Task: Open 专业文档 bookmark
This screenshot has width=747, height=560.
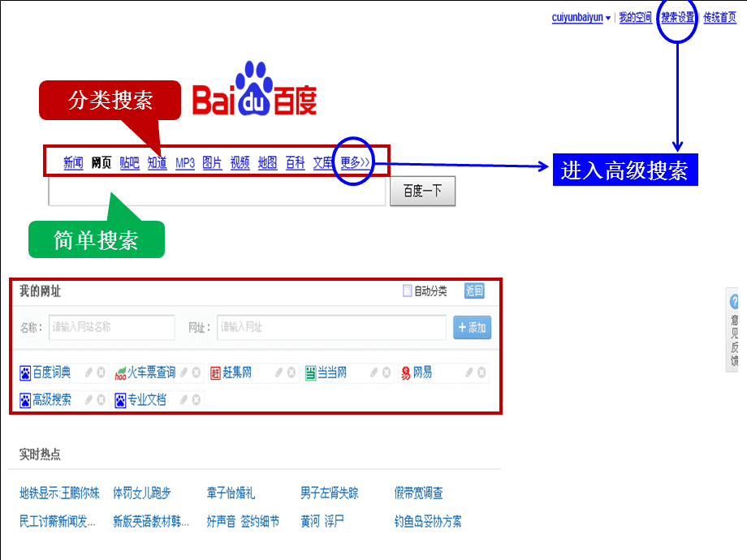Action: [x=147, y=399]
